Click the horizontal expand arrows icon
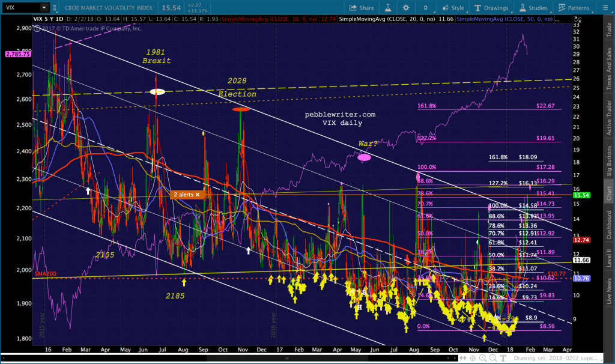615x364 pixels. (x=463, y=358)
